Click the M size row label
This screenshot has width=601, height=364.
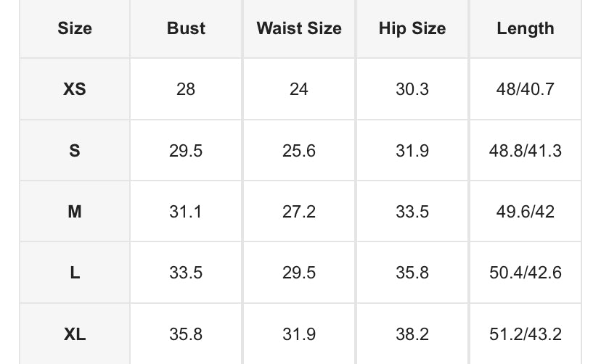pos(75,212)
